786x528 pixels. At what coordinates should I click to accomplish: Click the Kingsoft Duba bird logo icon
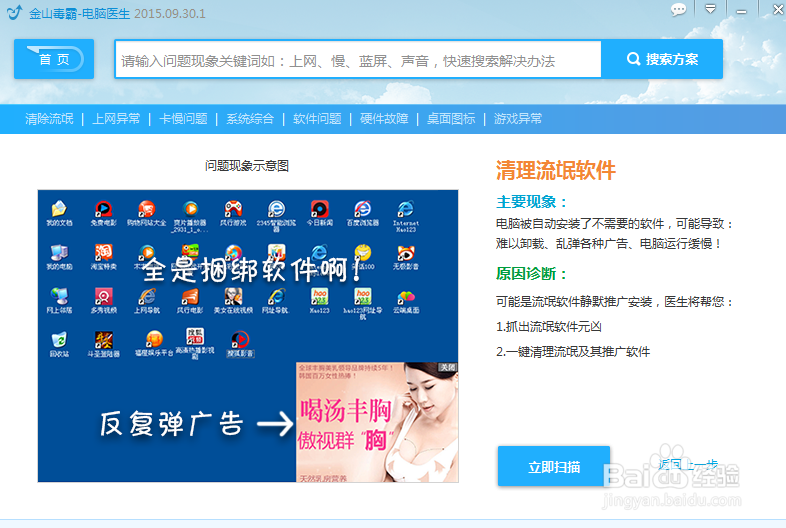15,12
